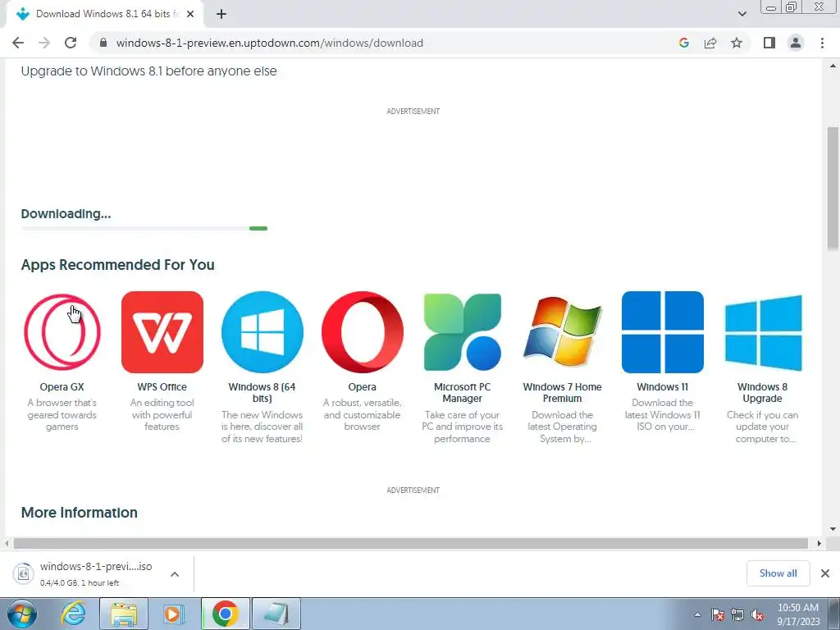Open Windows Media Player from taskbar
This screenshot has height=630, width=840.
click(x=173, y=614)
